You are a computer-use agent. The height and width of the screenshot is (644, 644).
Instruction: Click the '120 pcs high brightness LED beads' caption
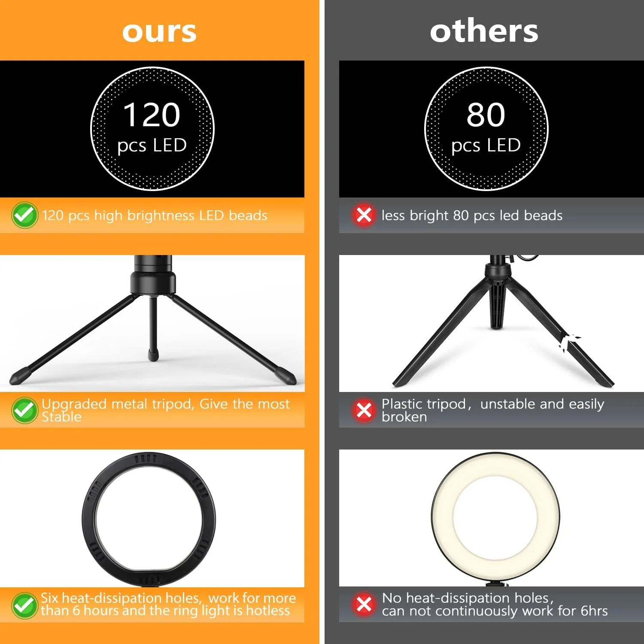(x=155, y=215)
